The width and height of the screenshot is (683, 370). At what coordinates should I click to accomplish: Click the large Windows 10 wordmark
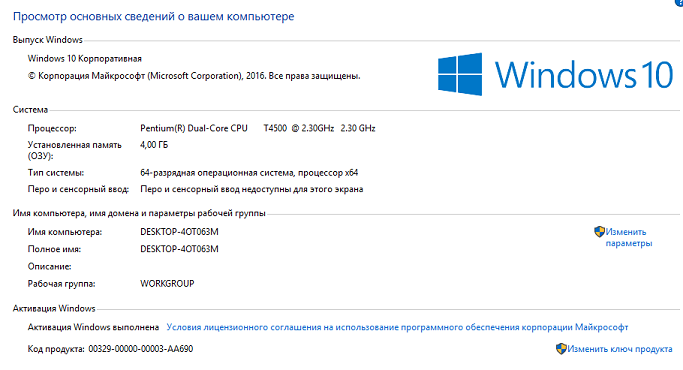coord(584,75)
